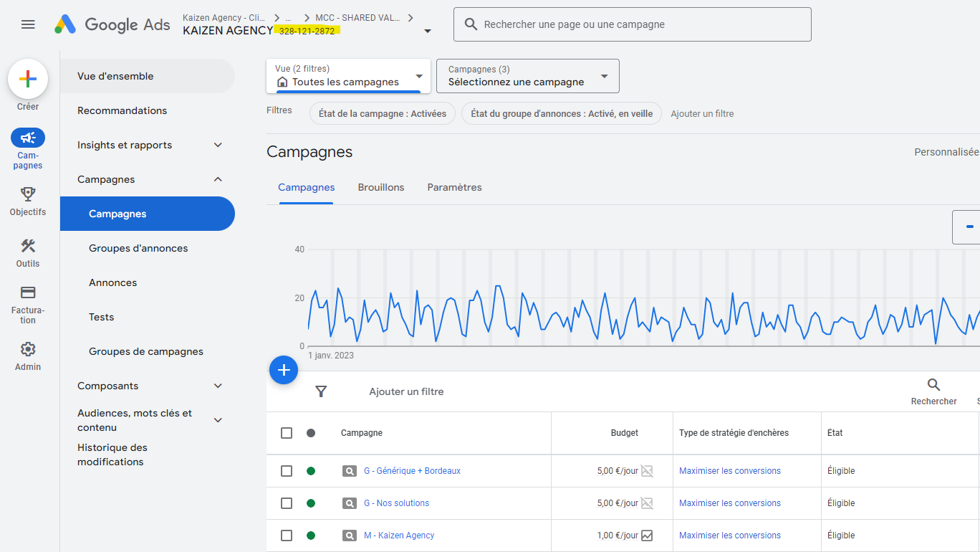Click breadcrumb chevron after MCC - SHARED VAL
This screenshot has width=980, height=552.
[410, 18]
